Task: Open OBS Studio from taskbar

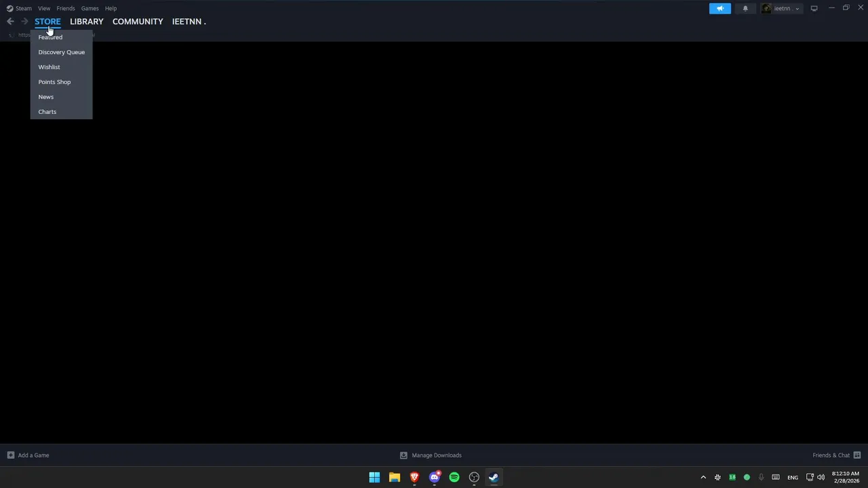Action: coord(474,477)
